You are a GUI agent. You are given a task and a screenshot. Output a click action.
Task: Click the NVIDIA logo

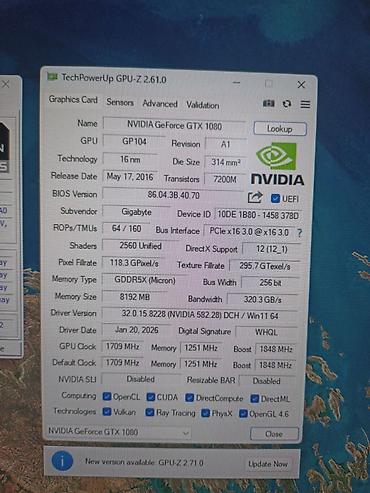tap(277, 164)
